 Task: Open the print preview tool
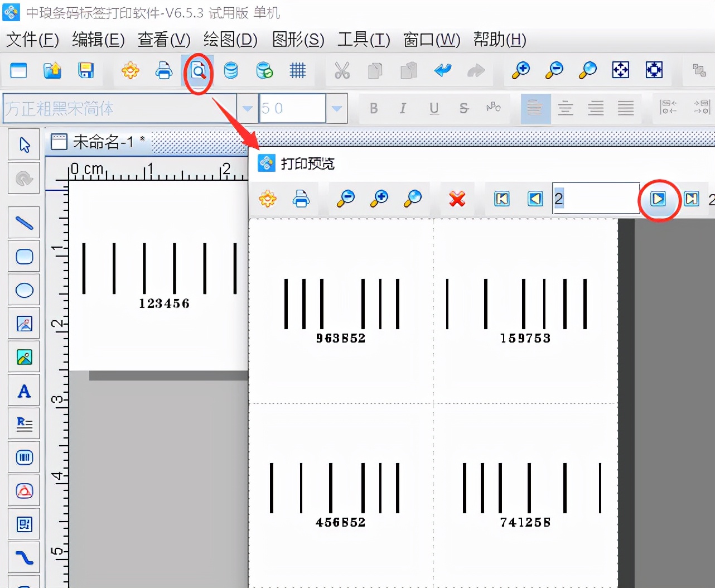[198, 71]
